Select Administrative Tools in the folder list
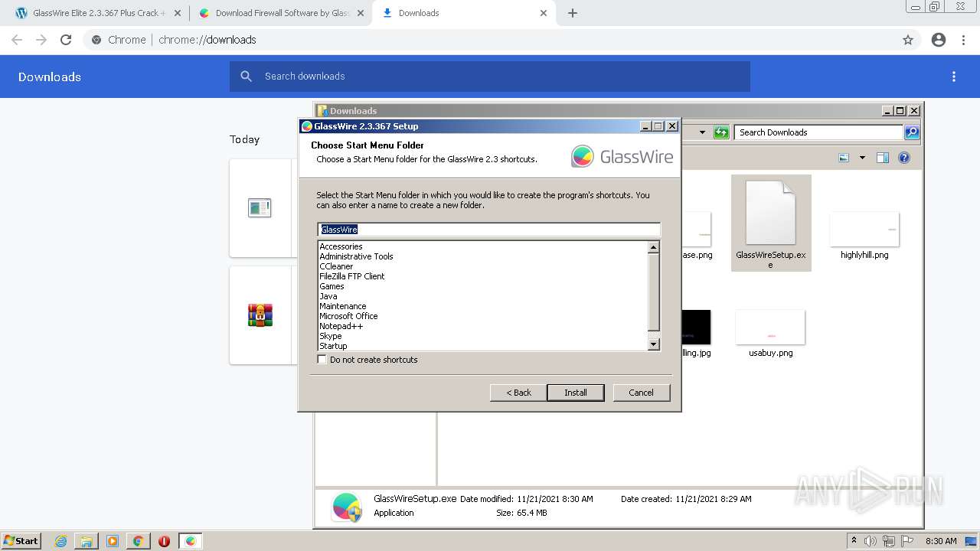980x551 pixels. pyautogui.click(x=356, y=256)
